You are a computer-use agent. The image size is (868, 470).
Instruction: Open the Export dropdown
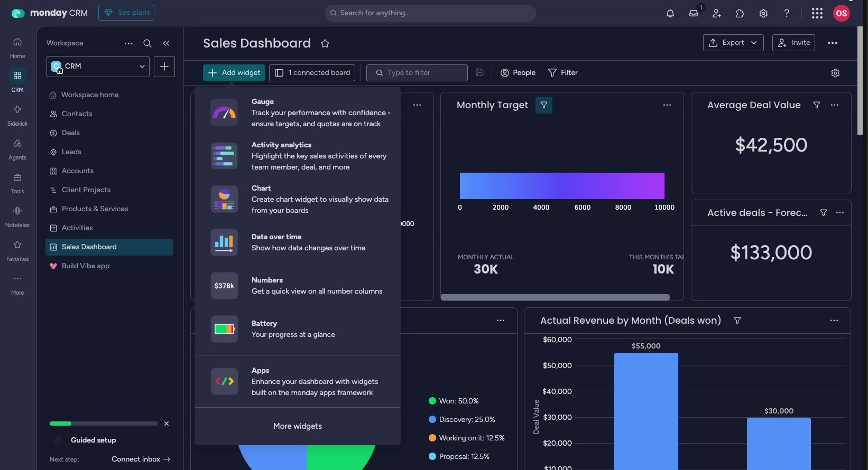point(733,43)
